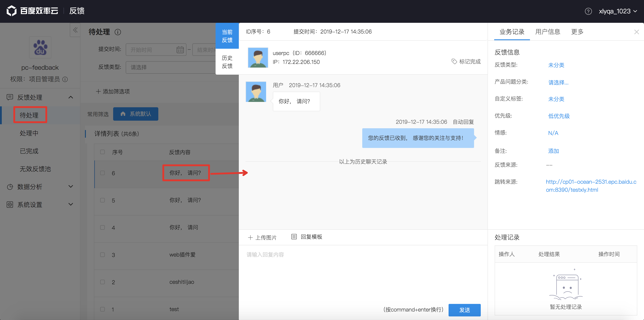Check the checkbox for row 4
644x320 pixels.
point(102,227)
